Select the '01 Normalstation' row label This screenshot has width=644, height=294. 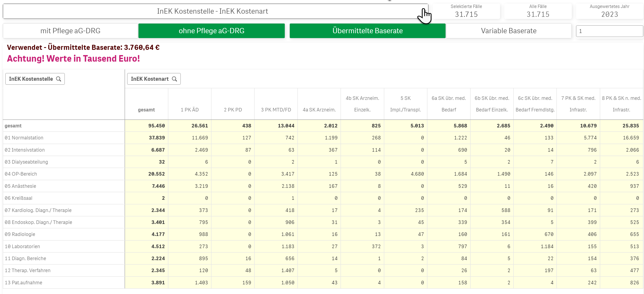point(24,138)
